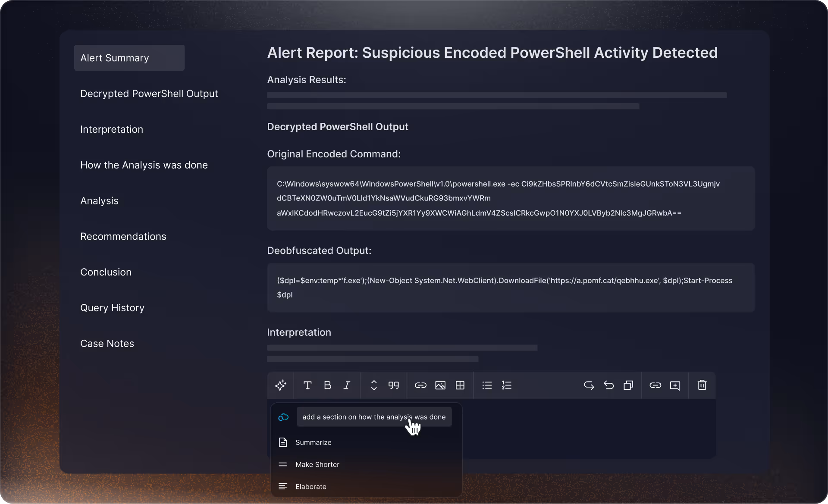Screen dimensions: 828x504
Task: Click the duplicate block icon
Action: (628, 385)
